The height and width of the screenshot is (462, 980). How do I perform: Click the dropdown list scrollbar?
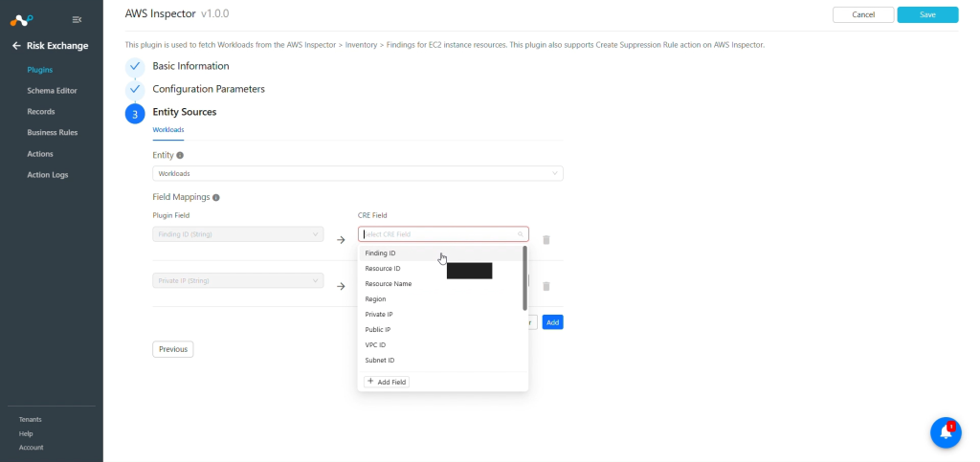coord(525,277)
